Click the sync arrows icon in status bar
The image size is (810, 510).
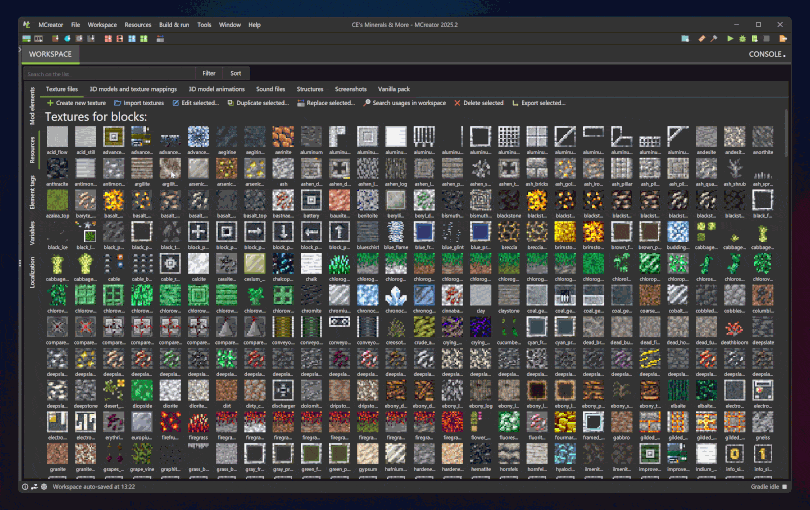[x=34, y=487]
